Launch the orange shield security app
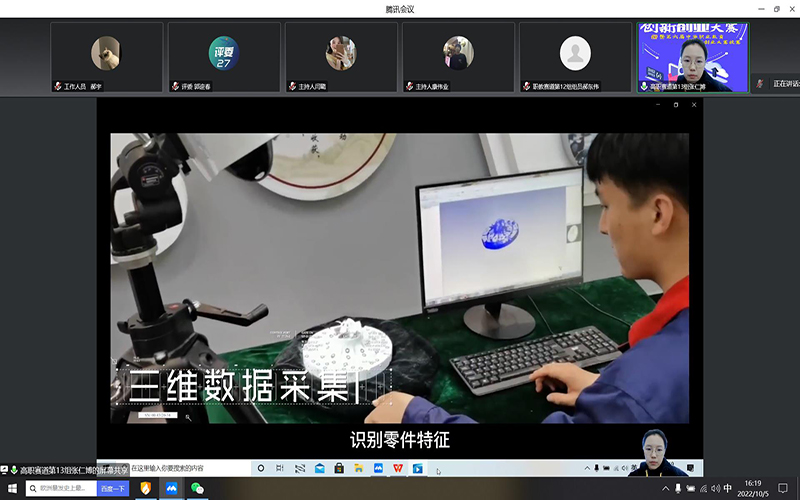This screenshot has width=800, height=500. click(146, 488)
